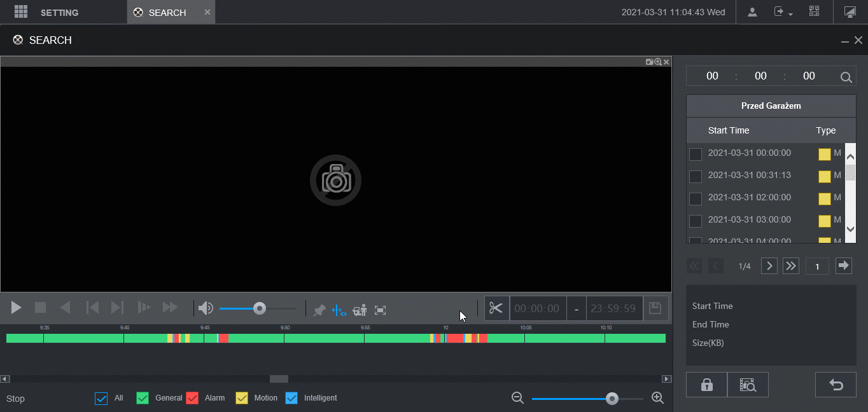Go to next page of recordings
This screenshot has height=412, width=868.
click(769, 266)
